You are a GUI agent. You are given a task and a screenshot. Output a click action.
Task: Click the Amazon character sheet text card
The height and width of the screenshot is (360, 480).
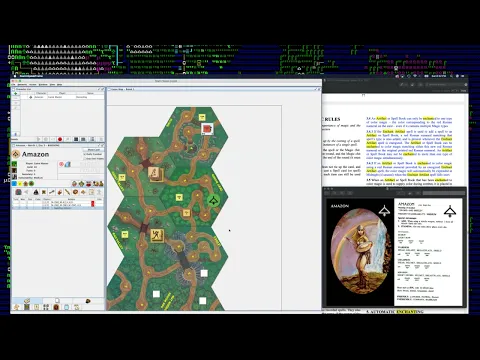428,252
